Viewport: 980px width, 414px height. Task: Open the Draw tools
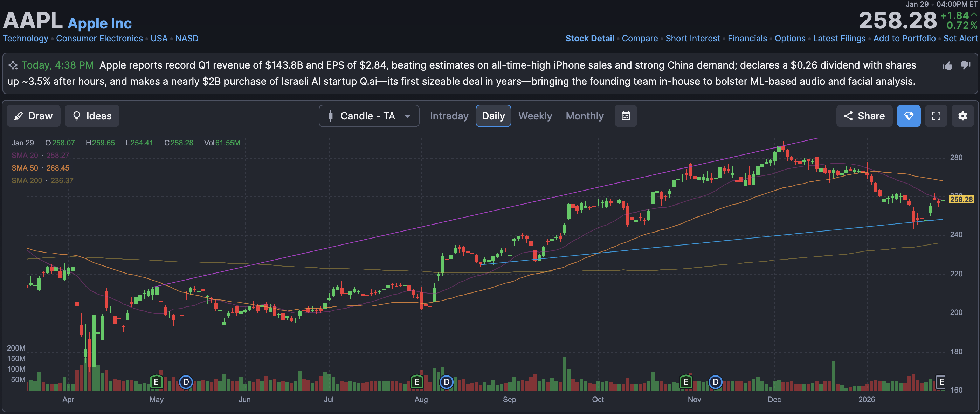click(34, 116)
